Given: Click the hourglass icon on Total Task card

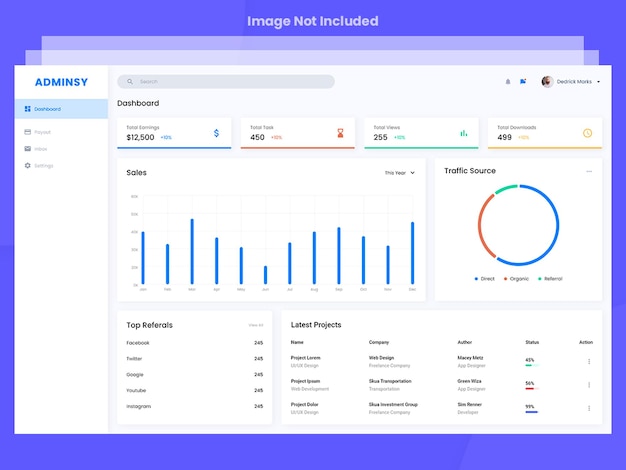Looking at the screenshot, I should point(340,133).
